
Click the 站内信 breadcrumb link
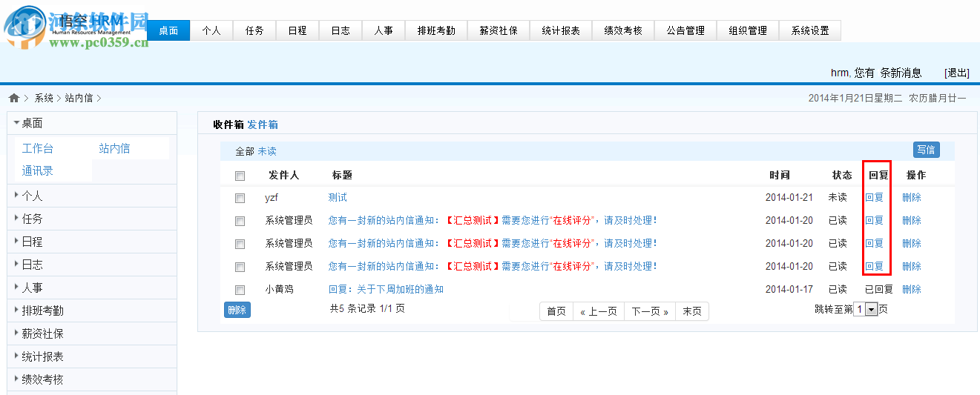[79, 98]
